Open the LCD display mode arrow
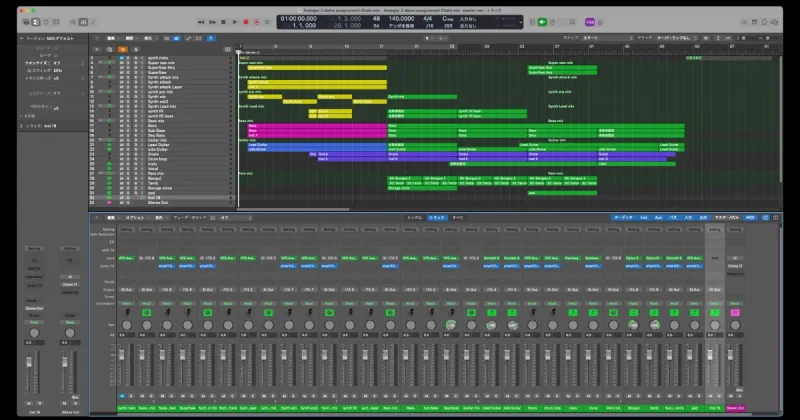Image resolution: width=800 pixels, height=420 pixels. pyautogui.click(x=520, y=22)
